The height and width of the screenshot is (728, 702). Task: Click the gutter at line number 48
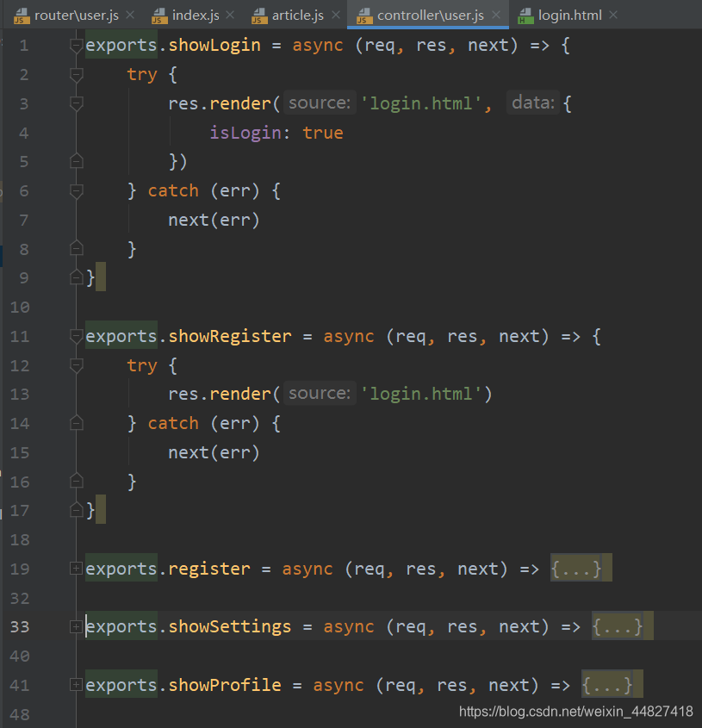tap(20, 714)
